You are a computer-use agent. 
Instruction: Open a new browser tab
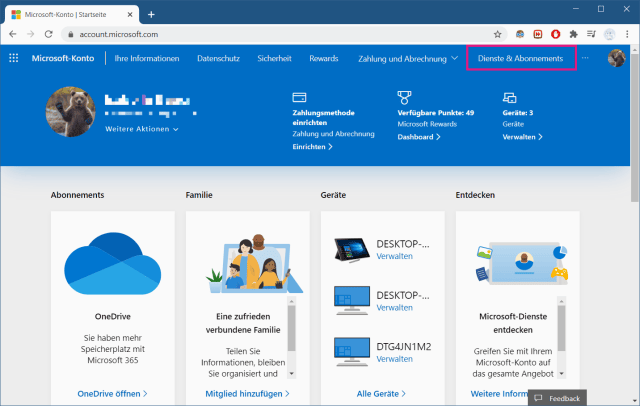point(151,15)
